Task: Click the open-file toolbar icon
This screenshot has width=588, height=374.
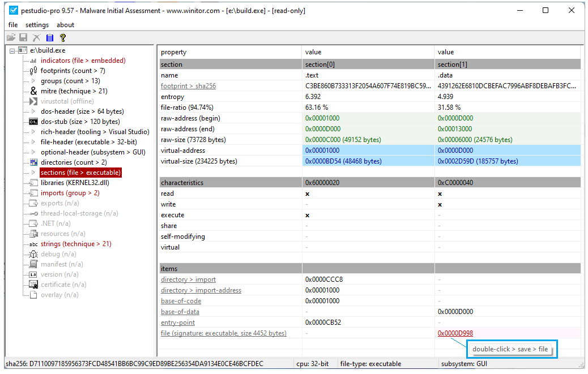Action: click(11, 38)
